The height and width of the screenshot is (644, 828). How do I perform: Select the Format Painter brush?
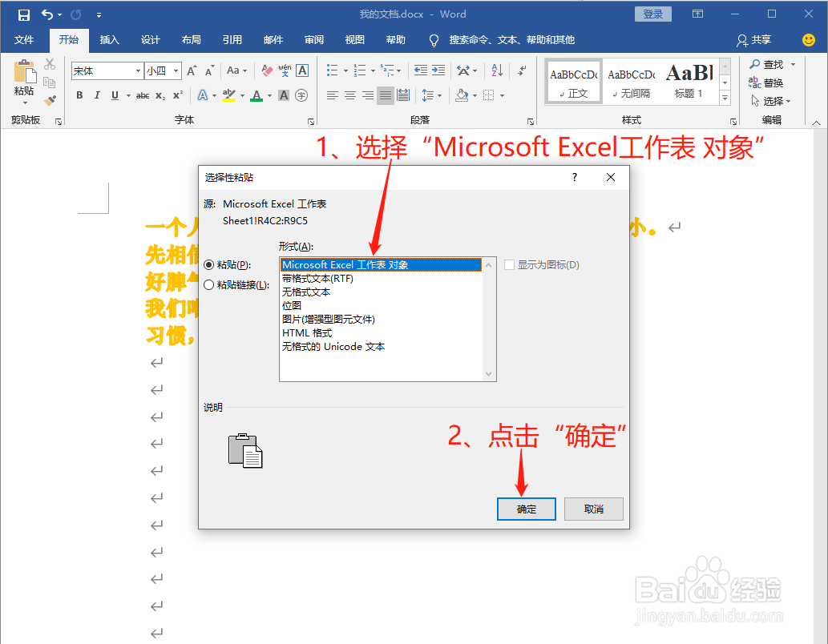50,100
